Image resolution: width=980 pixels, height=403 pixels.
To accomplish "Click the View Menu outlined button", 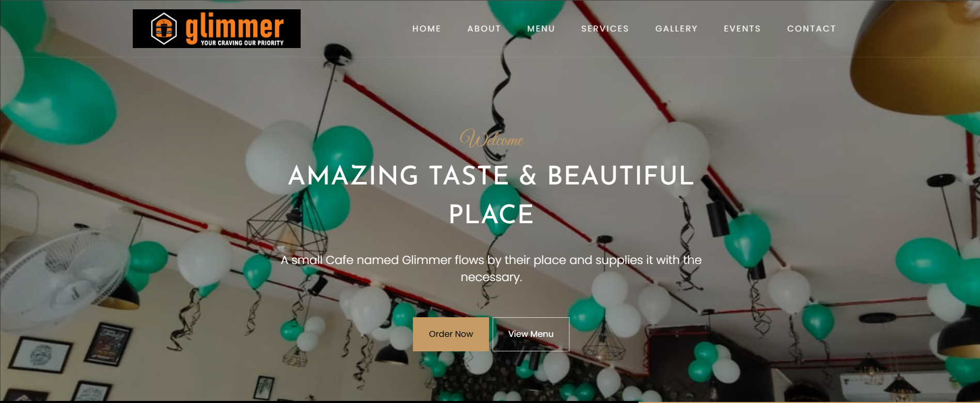I will (531, 334).
